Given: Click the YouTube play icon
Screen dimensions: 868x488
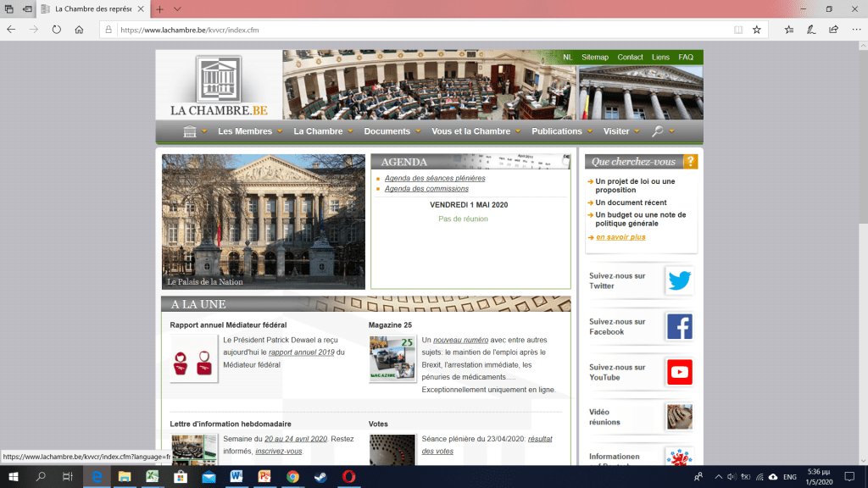Looking at the screenshot, I should 679,372.
